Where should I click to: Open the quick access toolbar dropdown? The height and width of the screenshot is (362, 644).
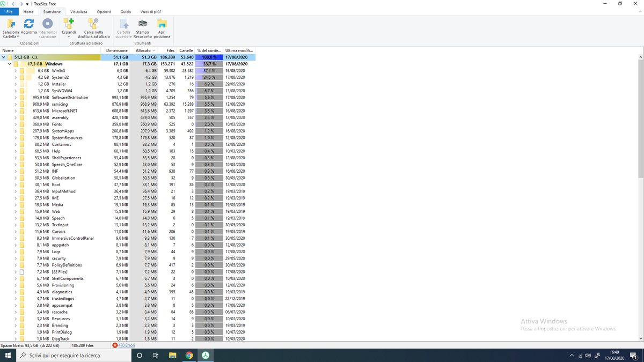tap(27, 4)
